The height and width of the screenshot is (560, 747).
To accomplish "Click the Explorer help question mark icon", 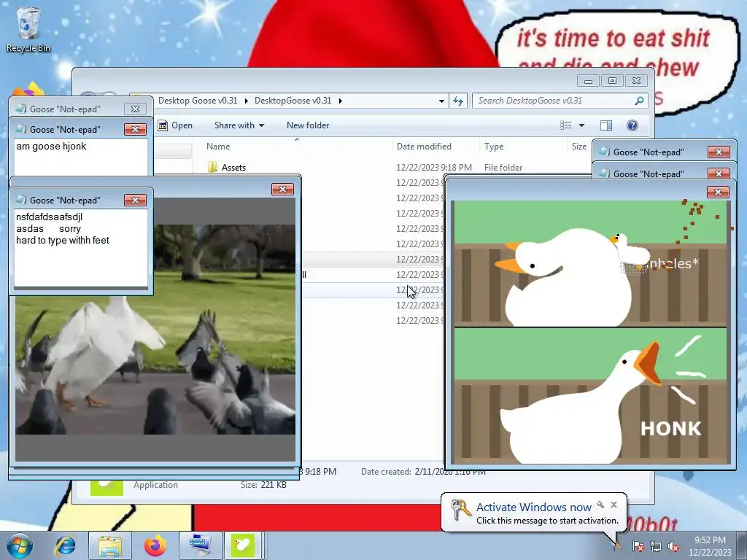I will [x=632, y=125].
